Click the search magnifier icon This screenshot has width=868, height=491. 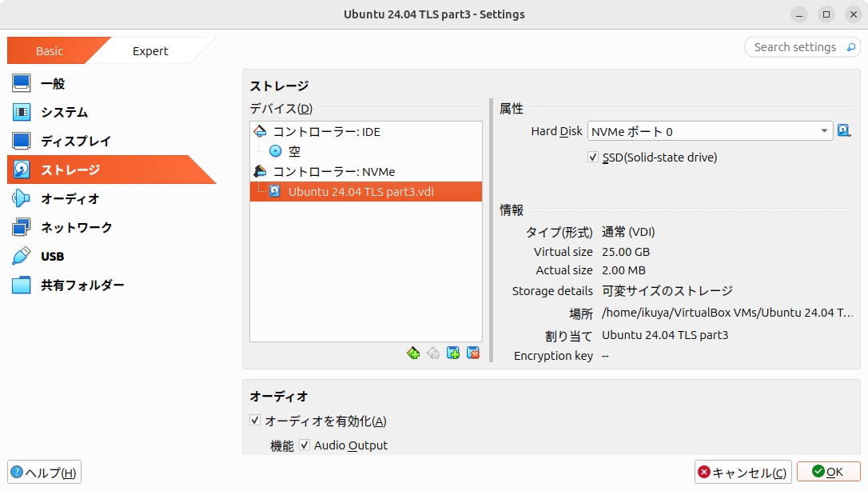pyautogui.click(x=851, y=48)
